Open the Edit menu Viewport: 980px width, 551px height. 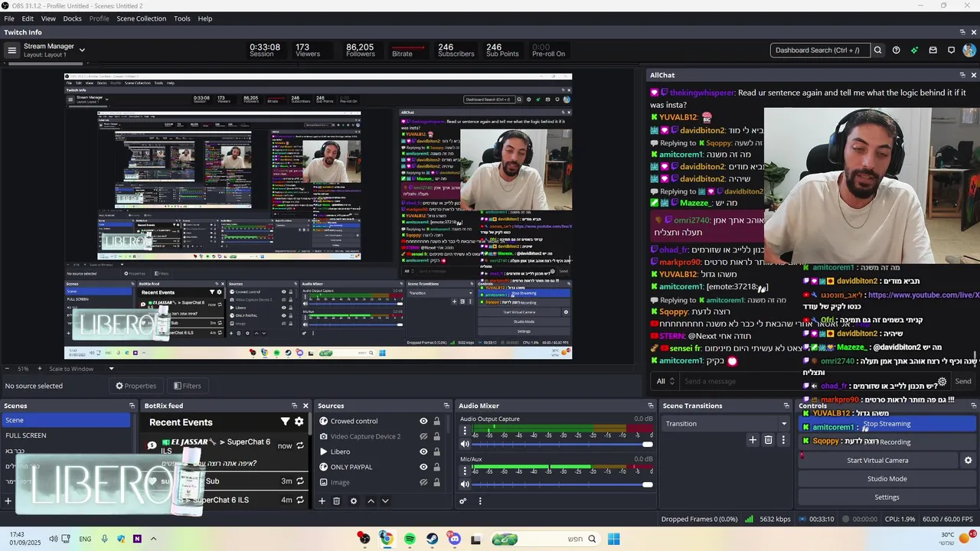[x=28, y=18]
